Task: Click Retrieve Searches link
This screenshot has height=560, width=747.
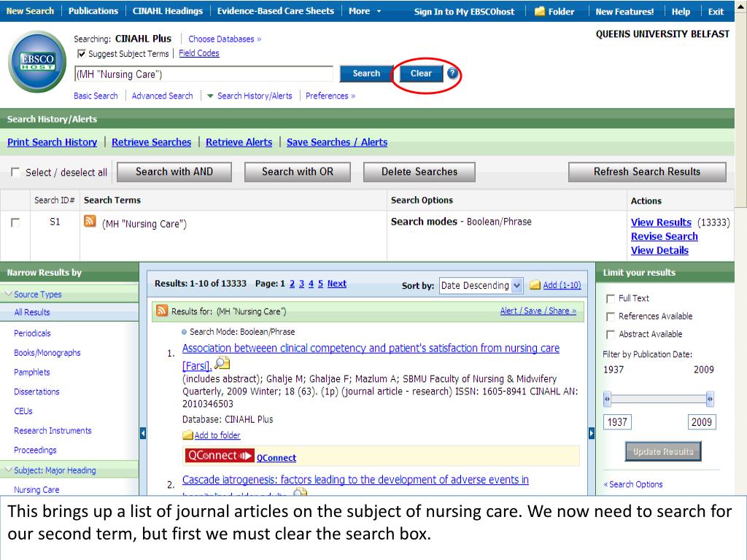Action: tap(151, 142)
